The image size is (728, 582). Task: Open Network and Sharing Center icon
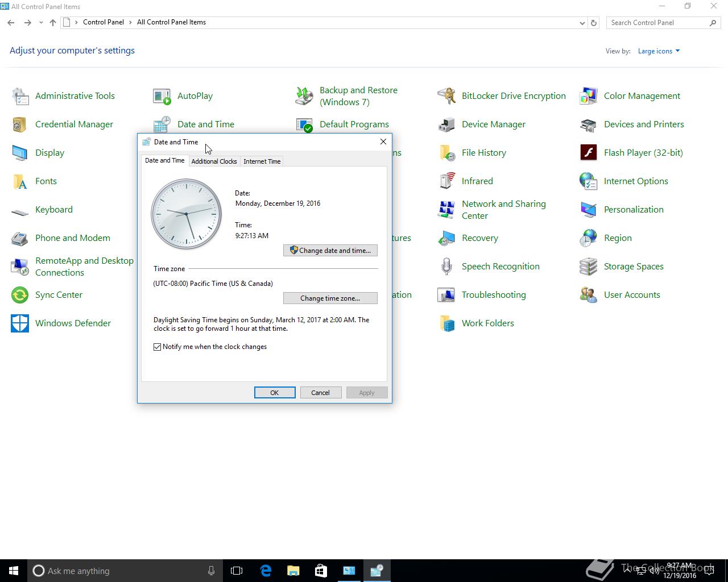[446, 210]
